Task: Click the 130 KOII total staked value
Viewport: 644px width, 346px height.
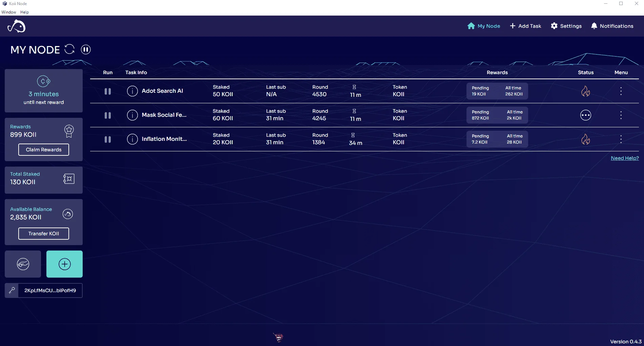Action: [x=23, y=182]
